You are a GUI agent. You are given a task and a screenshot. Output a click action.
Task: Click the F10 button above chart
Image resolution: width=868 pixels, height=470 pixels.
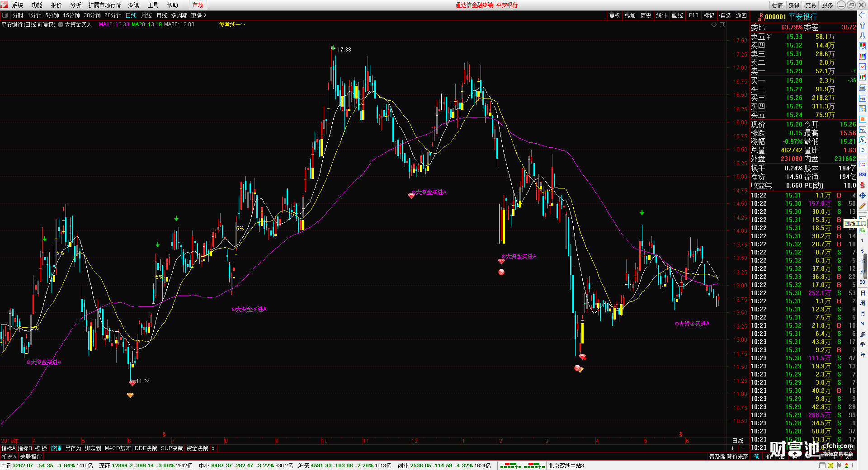click(x=693, y=15)
